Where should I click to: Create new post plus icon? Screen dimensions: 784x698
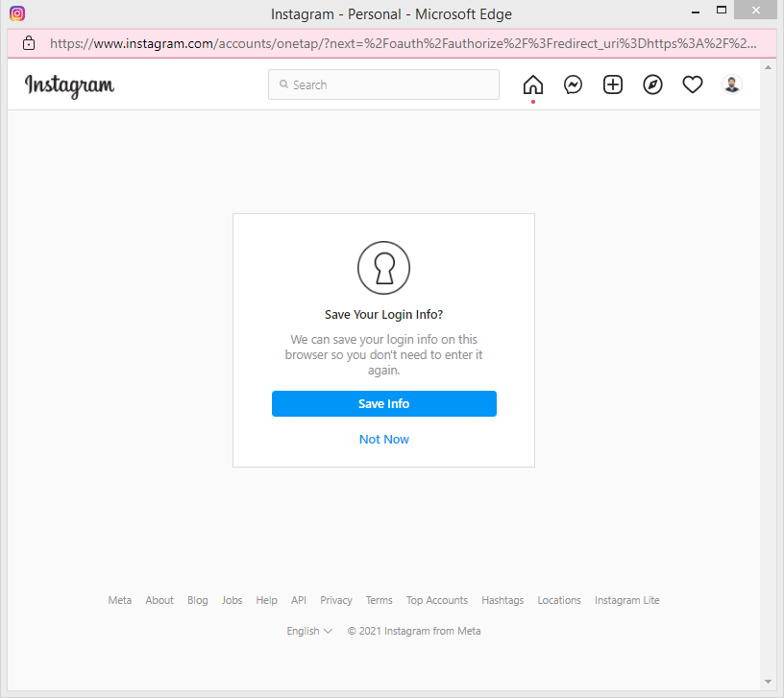click(x=613, y=84)
